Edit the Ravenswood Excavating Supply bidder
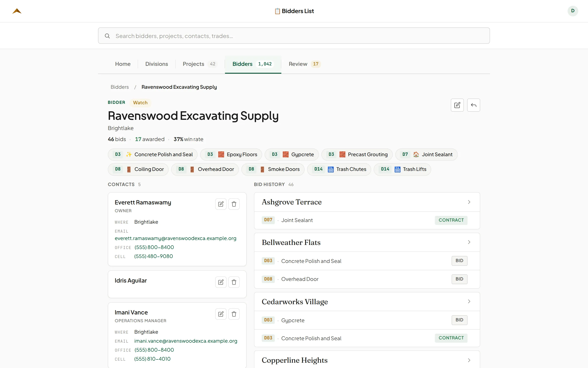The image size is (588, 368). tap(457, 105)
